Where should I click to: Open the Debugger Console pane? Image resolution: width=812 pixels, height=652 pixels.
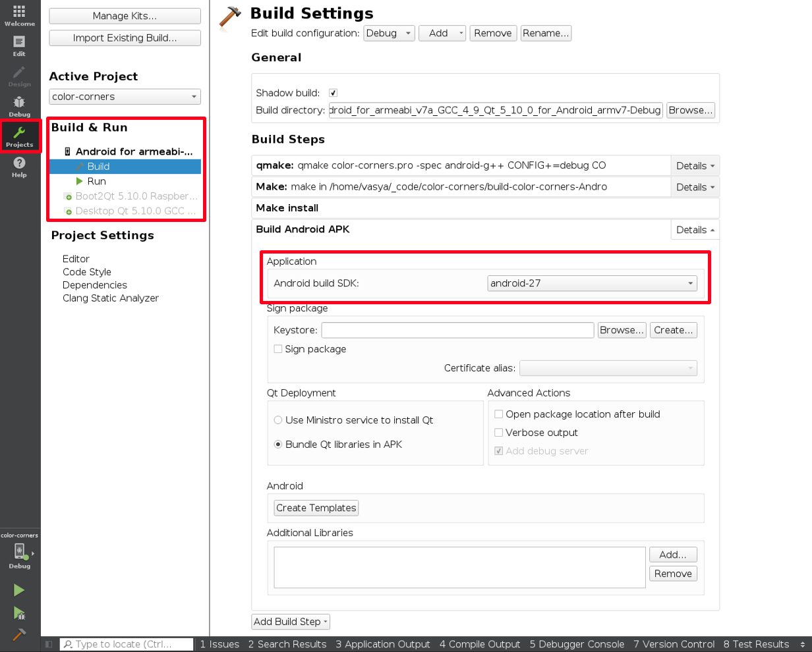[x=577, y=644]
